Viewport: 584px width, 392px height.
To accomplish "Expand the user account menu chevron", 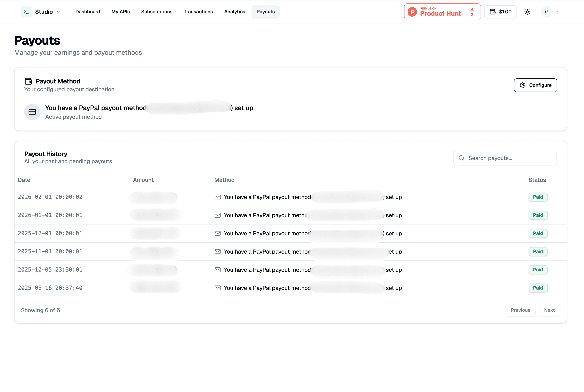I will pos(558,12).
